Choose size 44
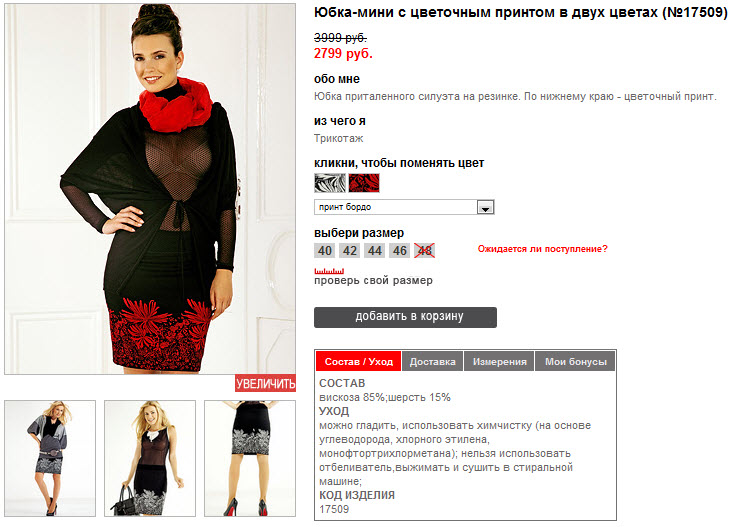The height and width of the screenshot is (527, 730). point(375,251)
